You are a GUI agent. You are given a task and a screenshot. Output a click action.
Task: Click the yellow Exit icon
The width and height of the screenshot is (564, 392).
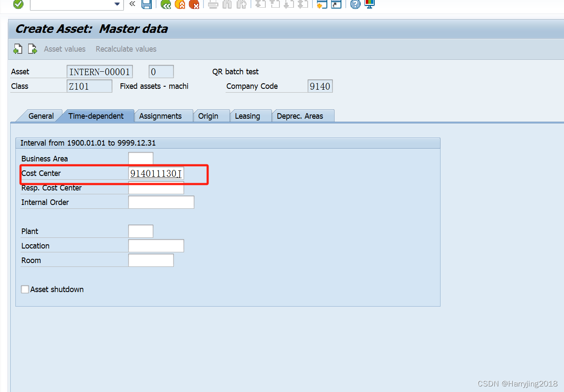pyautogui.click(x=180, y=4)
